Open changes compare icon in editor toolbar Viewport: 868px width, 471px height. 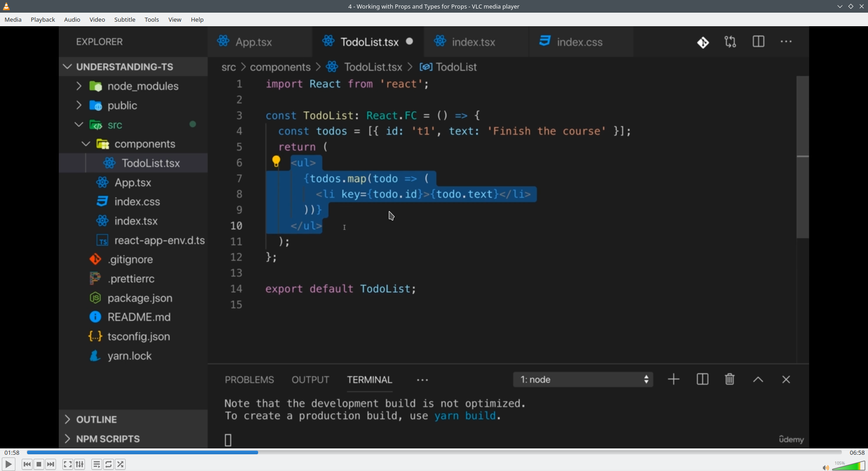coord(731,42)
